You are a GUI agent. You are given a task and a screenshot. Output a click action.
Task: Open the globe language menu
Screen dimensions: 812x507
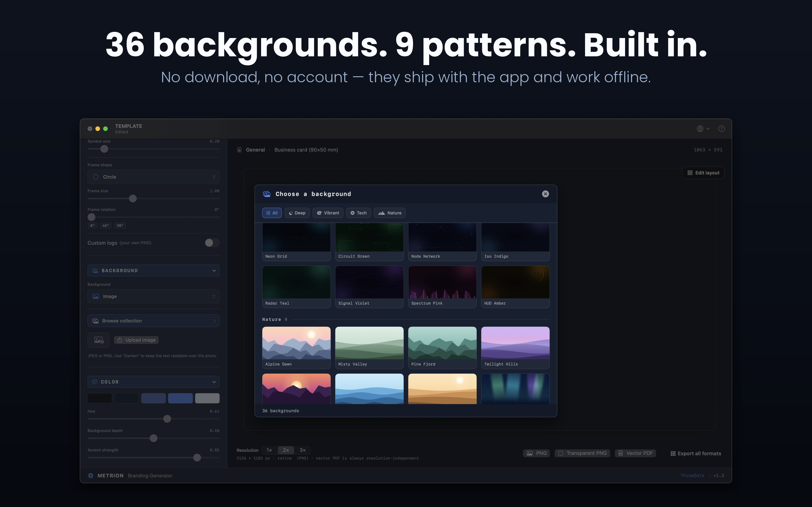[703, 129]
